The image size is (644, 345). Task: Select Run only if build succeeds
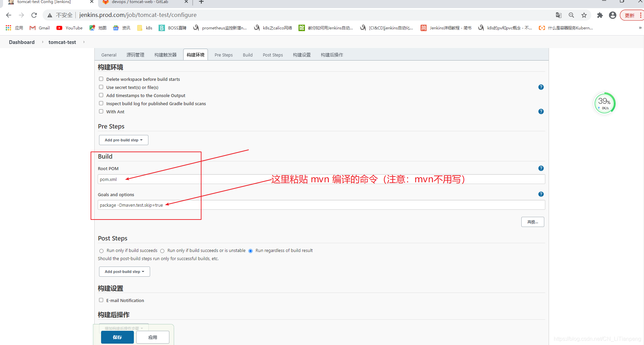[x=101, y=251]
